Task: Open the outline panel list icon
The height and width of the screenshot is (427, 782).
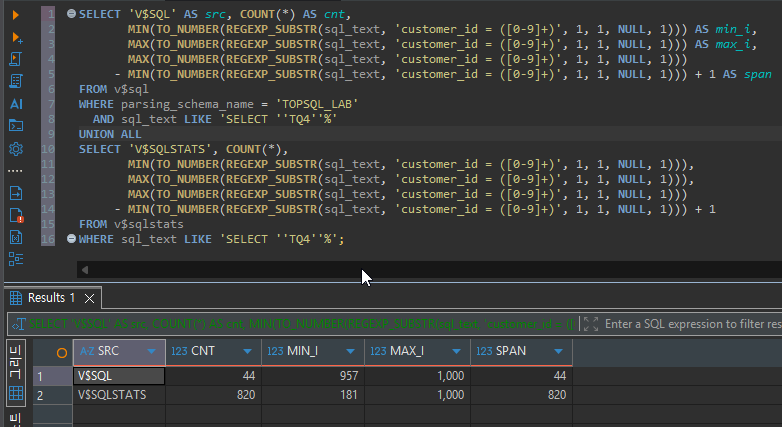Action: 16,259
